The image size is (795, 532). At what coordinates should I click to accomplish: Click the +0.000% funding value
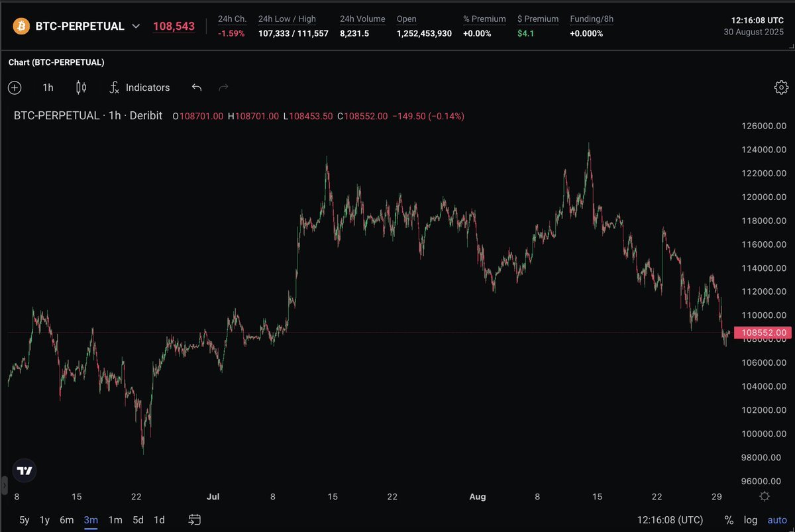coord(586,33)
